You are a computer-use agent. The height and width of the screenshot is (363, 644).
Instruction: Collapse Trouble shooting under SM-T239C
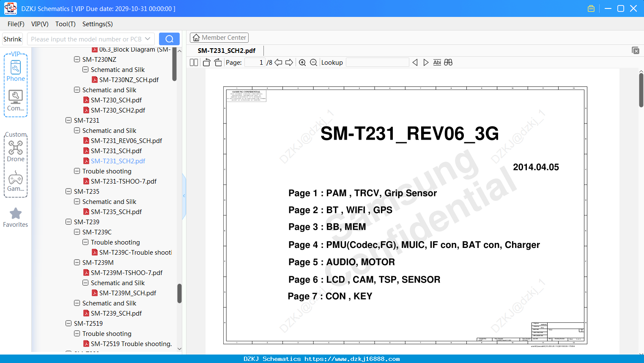85,242
